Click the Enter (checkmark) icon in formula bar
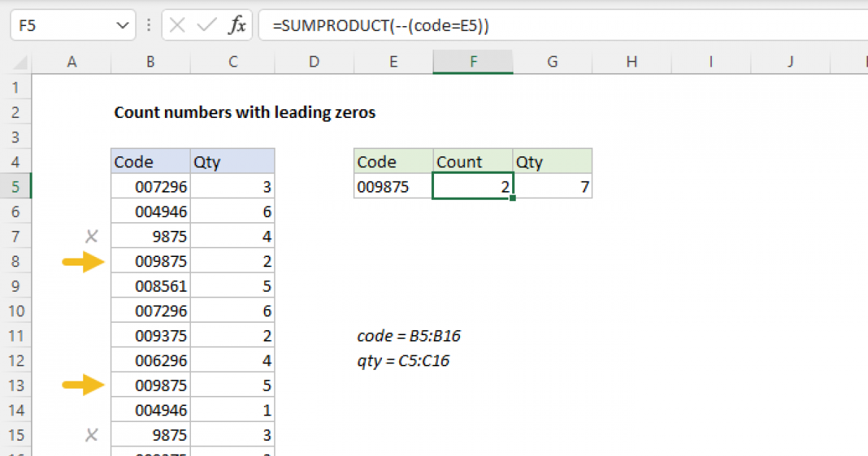868x456 pixels. 205,24
